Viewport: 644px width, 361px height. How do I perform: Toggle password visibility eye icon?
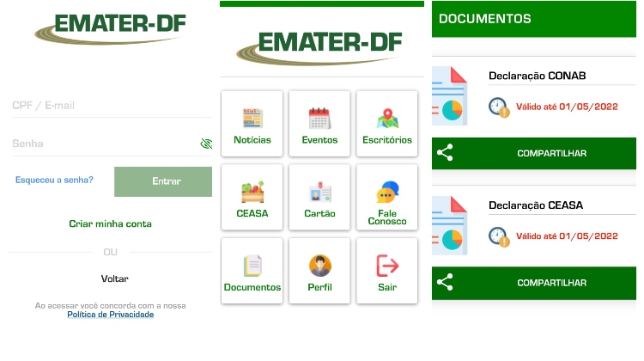(x=205, y=144)
